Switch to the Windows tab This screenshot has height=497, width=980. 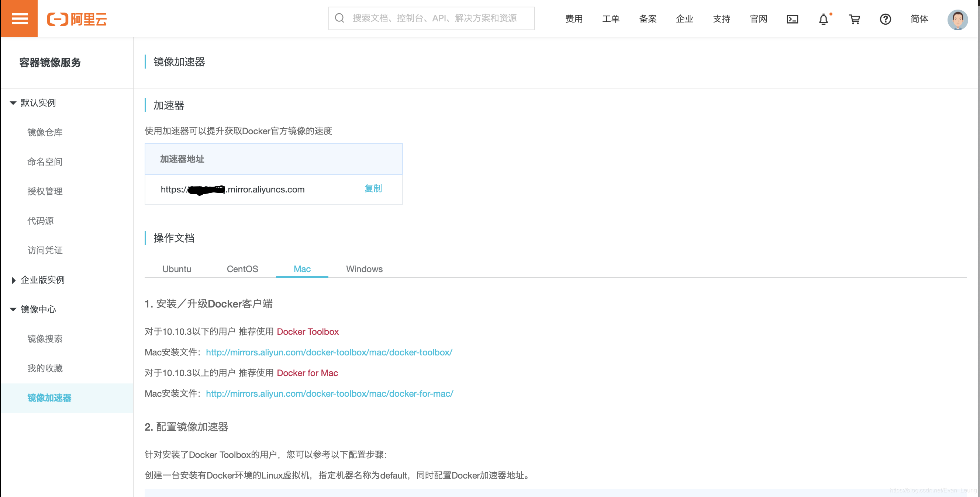pos(364,269)
